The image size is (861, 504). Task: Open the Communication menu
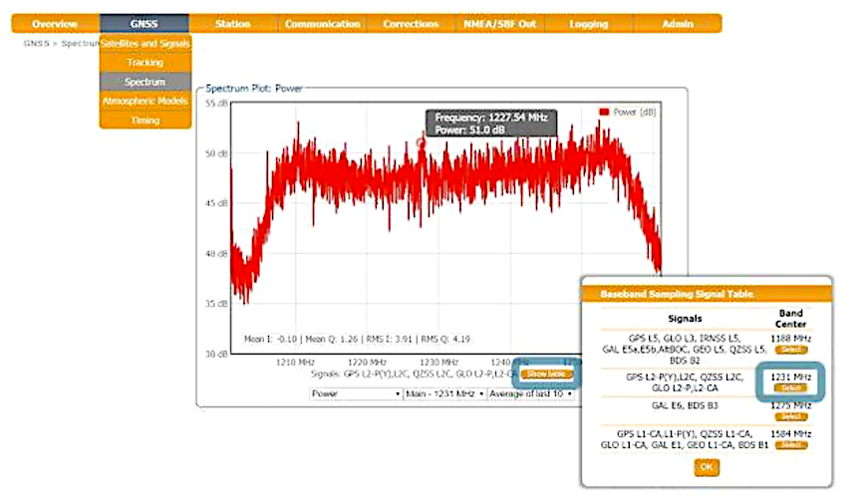[322, 23]
